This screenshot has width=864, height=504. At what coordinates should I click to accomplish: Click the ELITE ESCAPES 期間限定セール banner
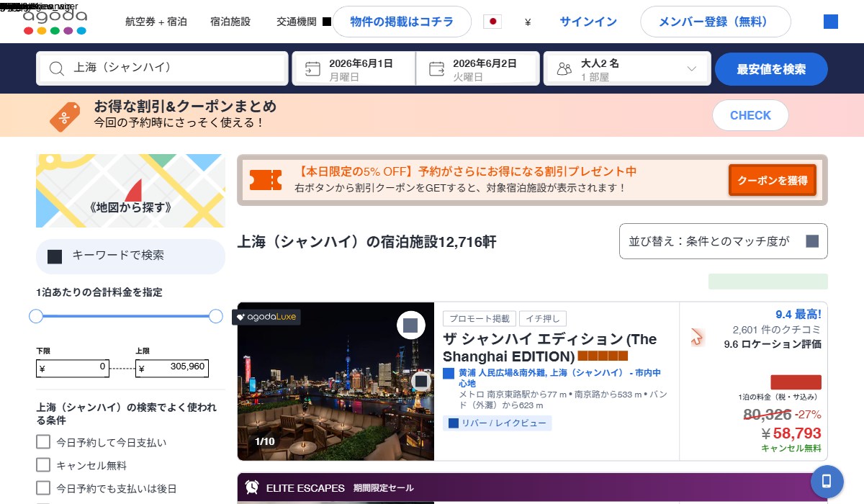pos(532,487)
